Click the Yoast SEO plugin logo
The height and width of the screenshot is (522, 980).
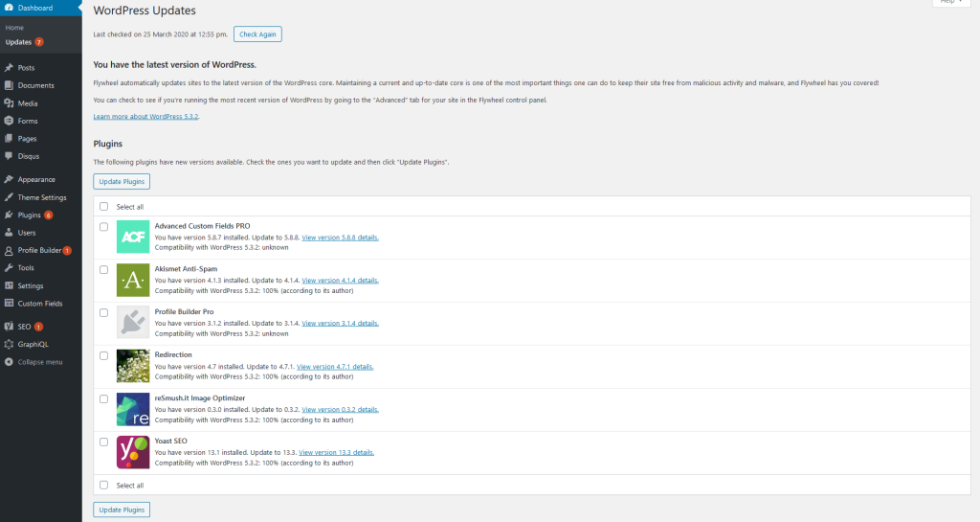tap(133, 452)
